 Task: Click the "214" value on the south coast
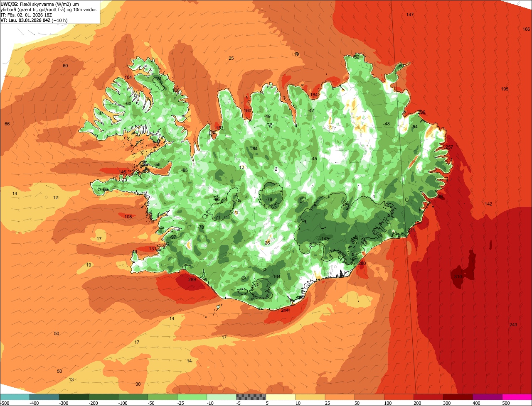pos(285,310)
